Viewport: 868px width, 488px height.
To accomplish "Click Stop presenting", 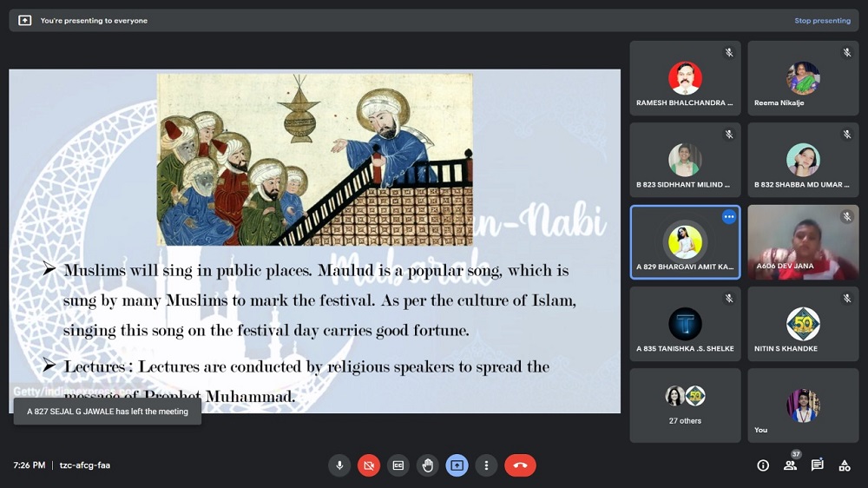I will tap(822, 21).
